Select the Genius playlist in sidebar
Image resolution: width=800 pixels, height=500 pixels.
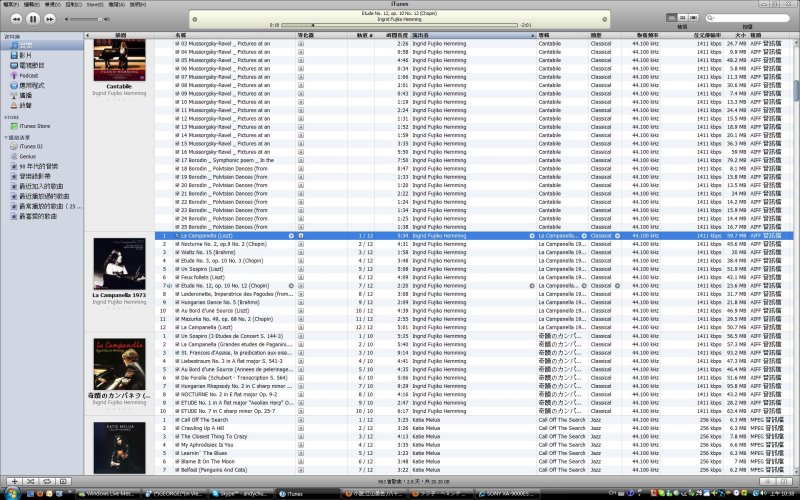27,154
